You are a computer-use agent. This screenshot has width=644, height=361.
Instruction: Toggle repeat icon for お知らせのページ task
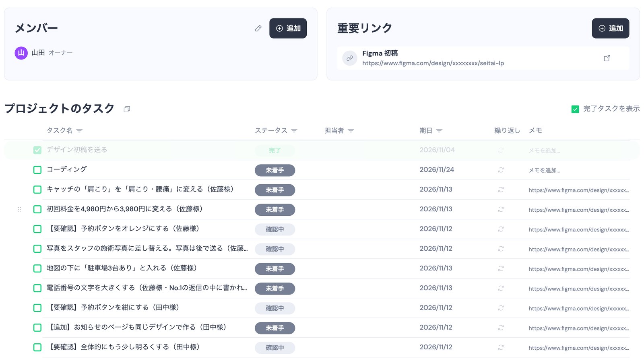(x=501, y=328)
